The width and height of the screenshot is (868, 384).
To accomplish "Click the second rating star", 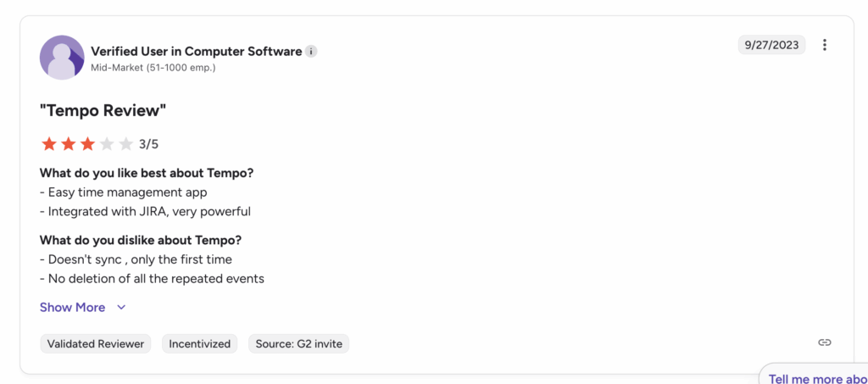I will (x=68, y=144).
